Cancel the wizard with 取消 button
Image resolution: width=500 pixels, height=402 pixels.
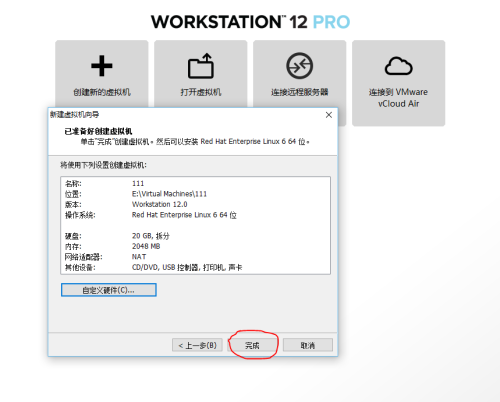[308, 345]
